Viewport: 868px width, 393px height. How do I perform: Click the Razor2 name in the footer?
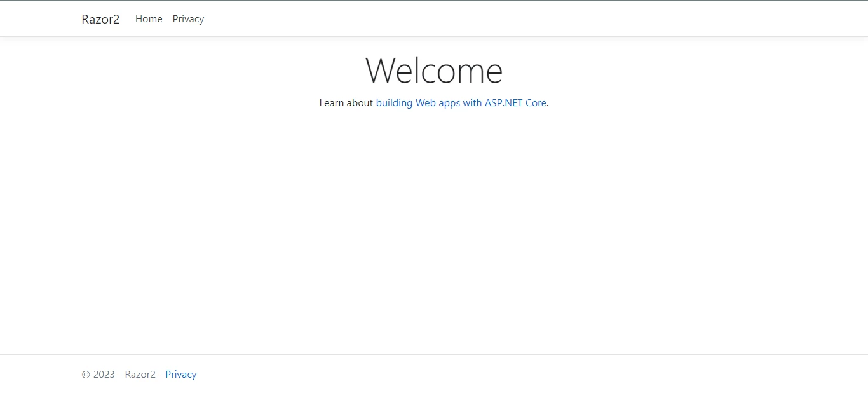tap(140, 375)
